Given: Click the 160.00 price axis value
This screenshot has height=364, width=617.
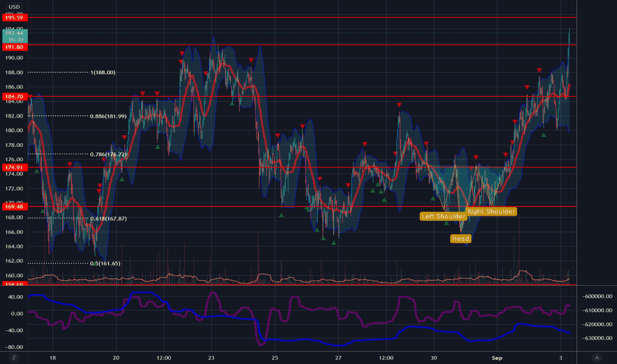Looking at the screenshot, I should click(14, 275).
